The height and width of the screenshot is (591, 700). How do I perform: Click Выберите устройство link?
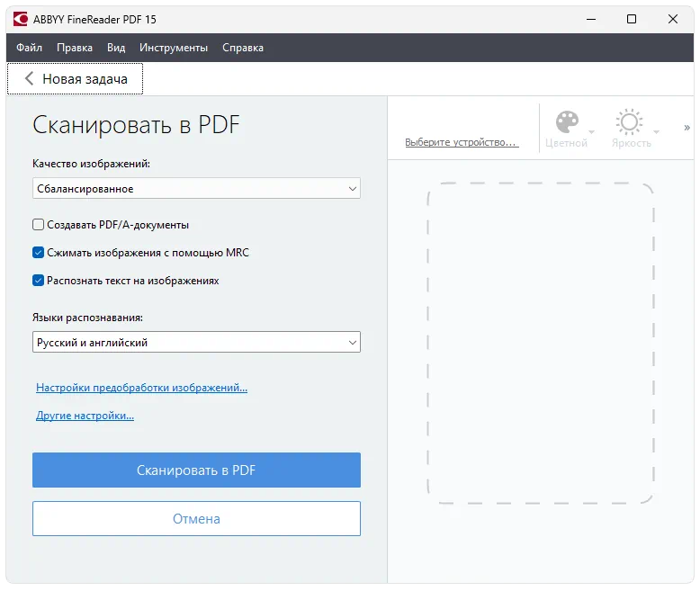(x=462, y=142)
